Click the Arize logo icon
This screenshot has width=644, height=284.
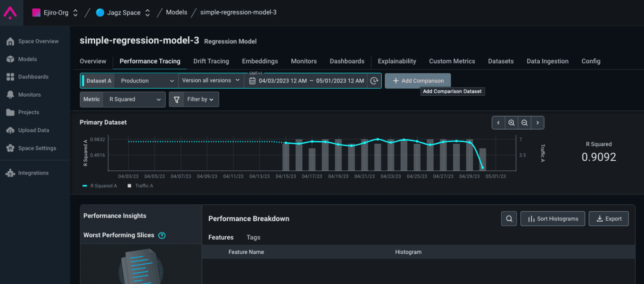(10, 12)
